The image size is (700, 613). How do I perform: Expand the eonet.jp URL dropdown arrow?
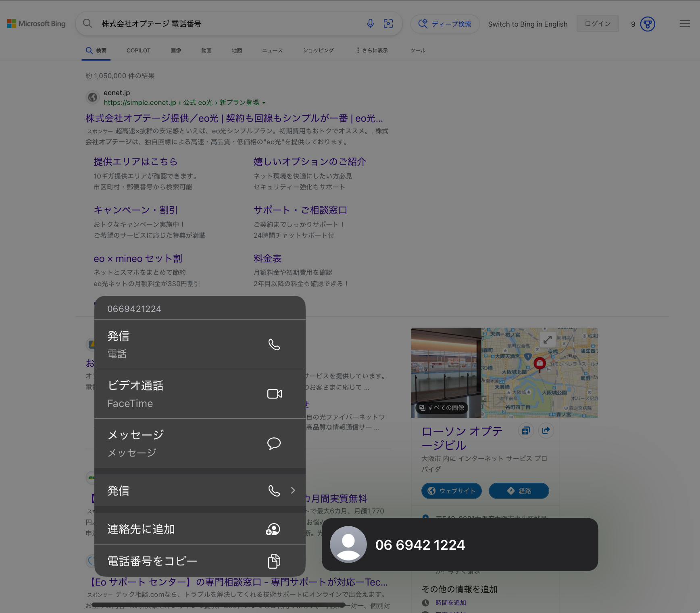click(264, 103)
